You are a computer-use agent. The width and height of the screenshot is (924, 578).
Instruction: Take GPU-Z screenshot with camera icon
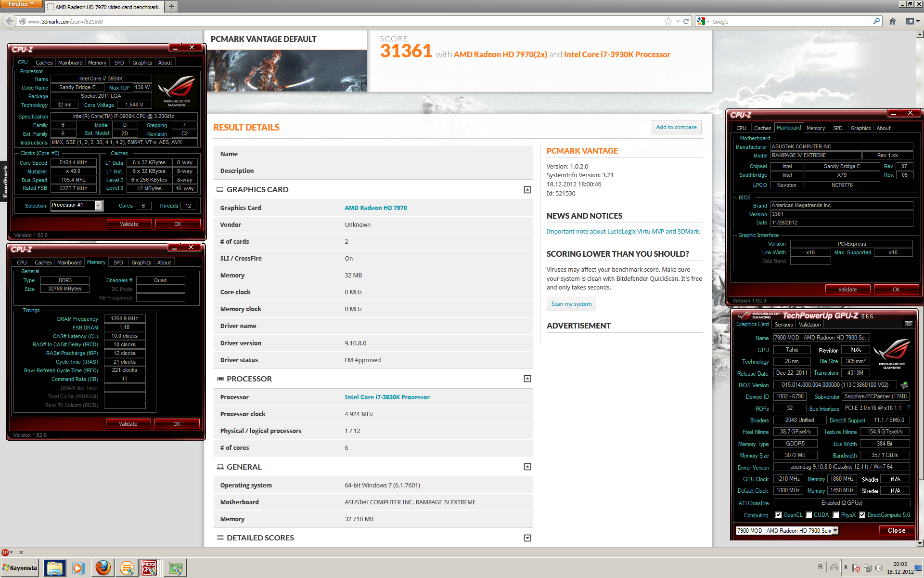pos(909,324)
